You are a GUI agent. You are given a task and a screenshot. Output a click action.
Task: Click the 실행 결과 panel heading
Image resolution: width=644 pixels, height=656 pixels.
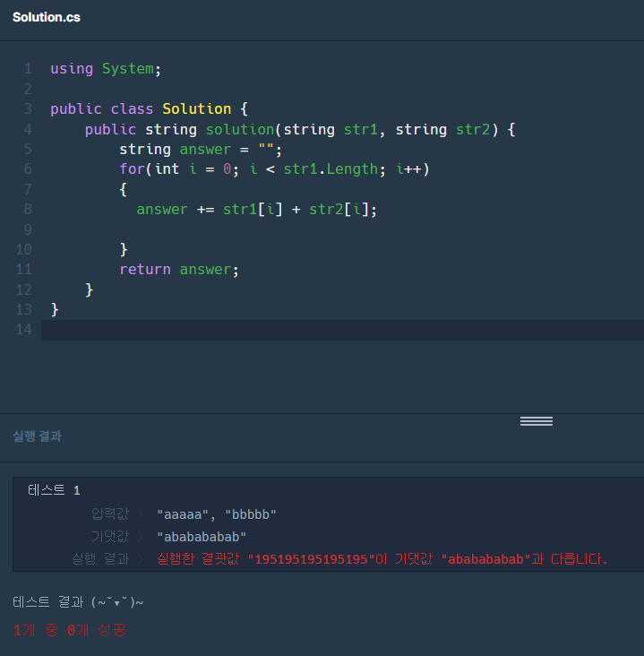click(38, 436)
